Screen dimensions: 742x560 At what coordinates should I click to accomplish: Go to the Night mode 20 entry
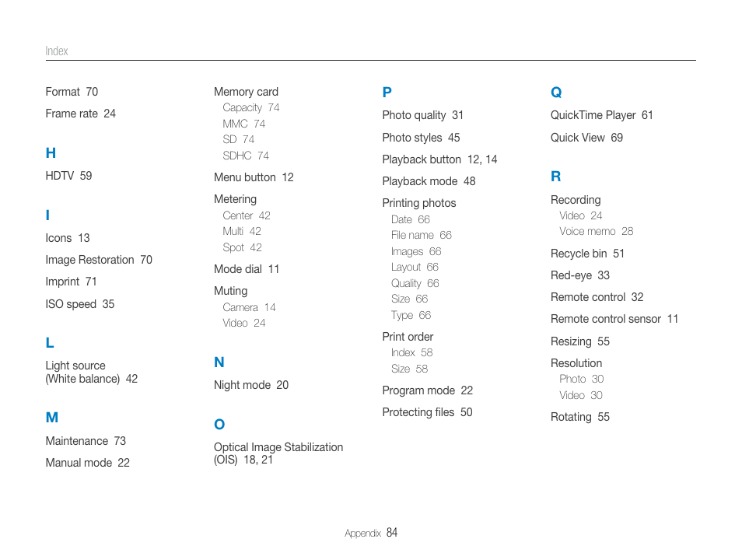coord(251,385)
